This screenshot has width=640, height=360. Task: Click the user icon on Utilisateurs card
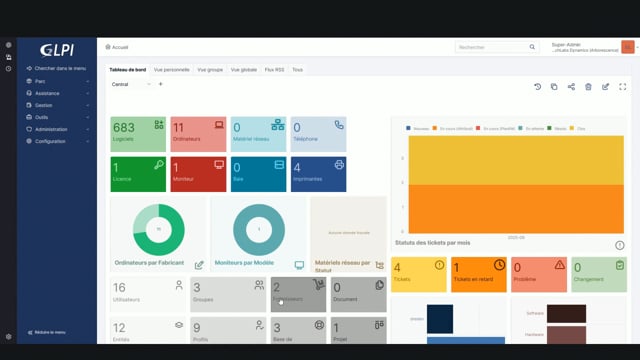[179, 285]
